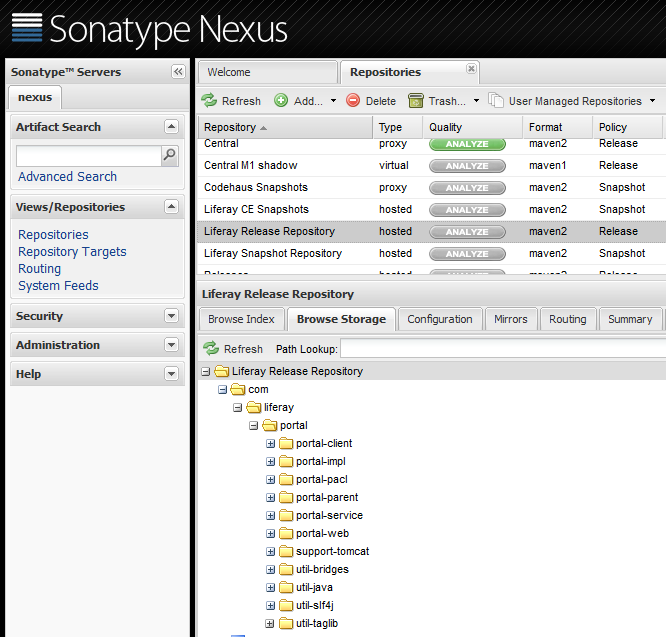The image size is (666, 637).
Task: Click the Sonatype Nexus logo icon
Action: pos(27,28)
